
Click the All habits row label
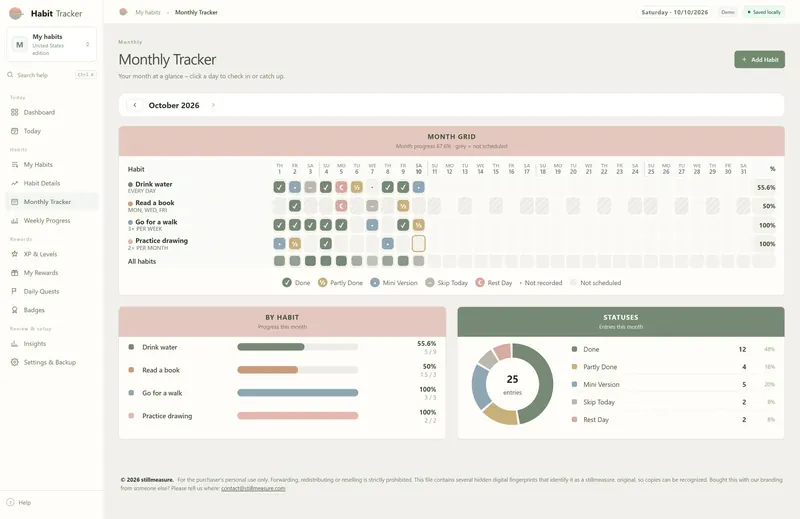click(x=142, y=261)
